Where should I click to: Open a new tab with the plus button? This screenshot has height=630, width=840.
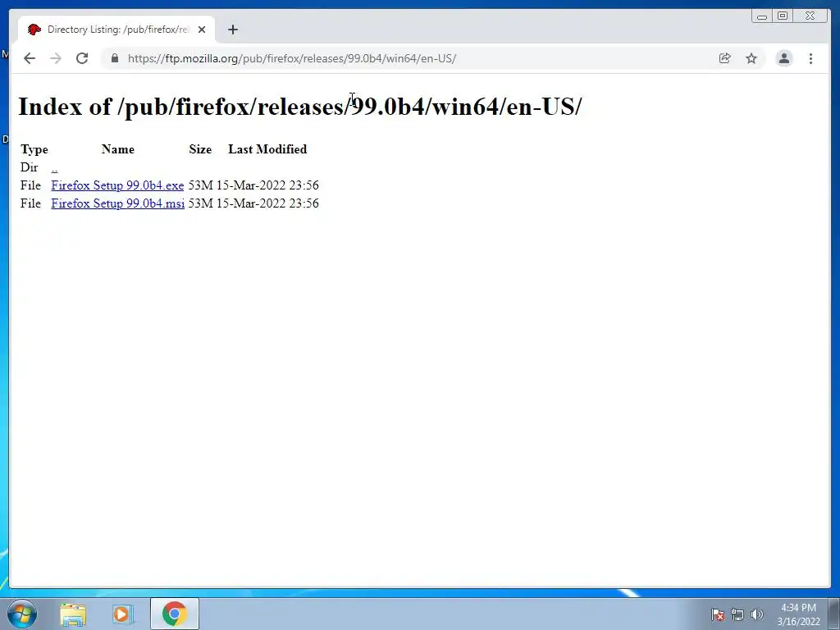click(x=232, y=30)
